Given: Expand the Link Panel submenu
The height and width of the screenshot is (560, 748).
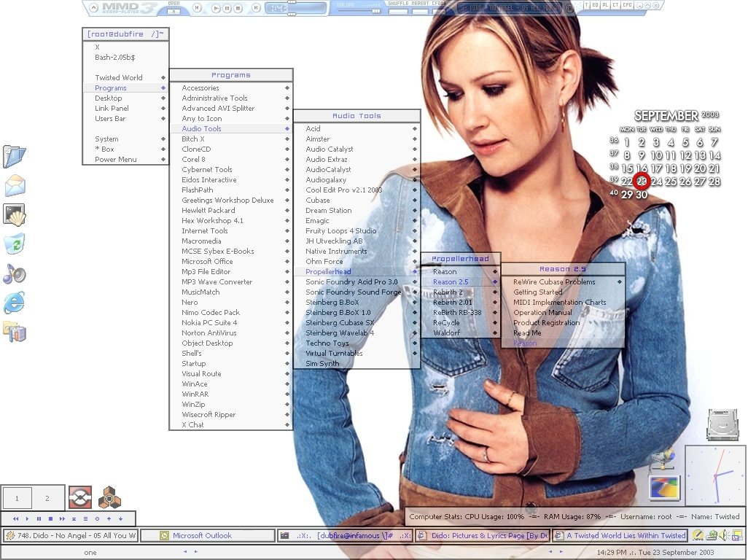Looking at the screenshot, I should click(x=125, y=108).
